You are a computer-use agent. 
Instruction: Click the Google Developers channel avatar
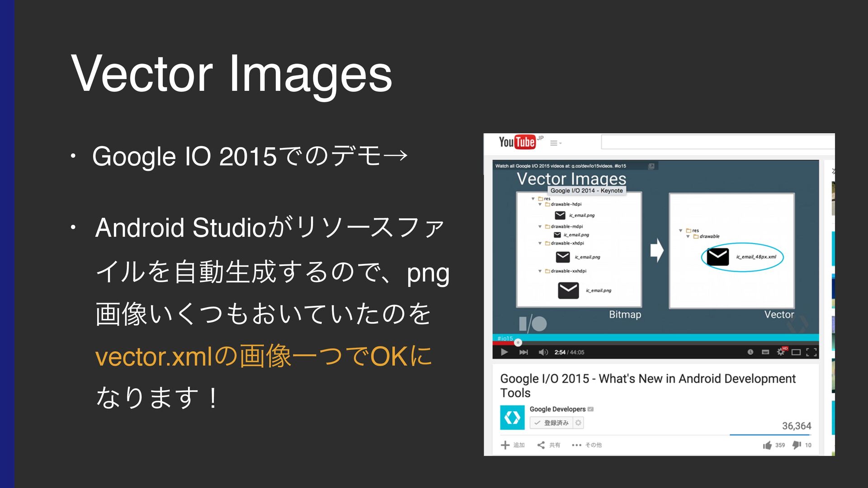click(512, 418)
